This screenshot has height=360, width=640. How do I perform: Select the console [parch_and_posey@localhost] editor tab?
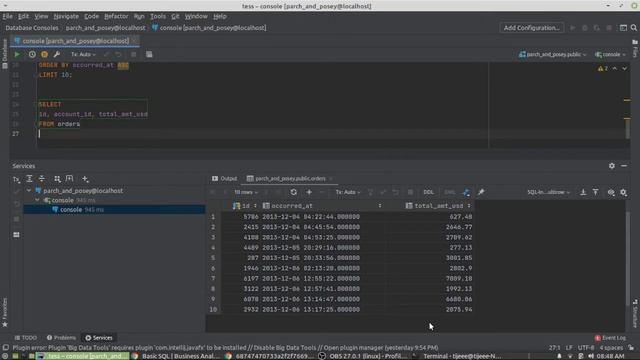[x=76, y=41]
